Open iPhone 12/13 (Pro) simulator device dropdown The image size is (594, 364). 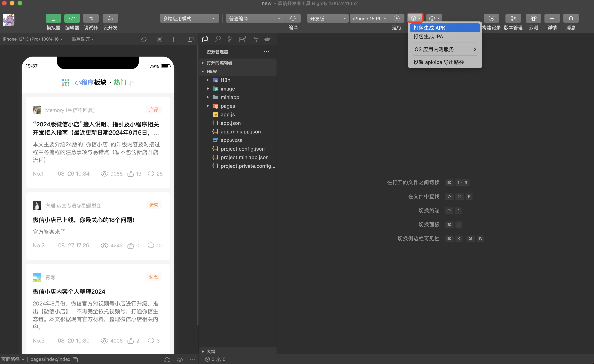(33, 39)
